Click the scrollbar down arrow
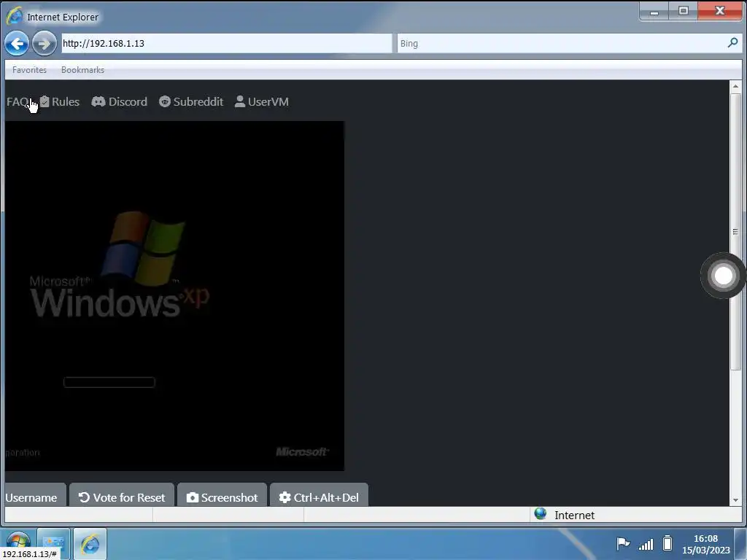This screenshot has width=747, height=560. 735,500
